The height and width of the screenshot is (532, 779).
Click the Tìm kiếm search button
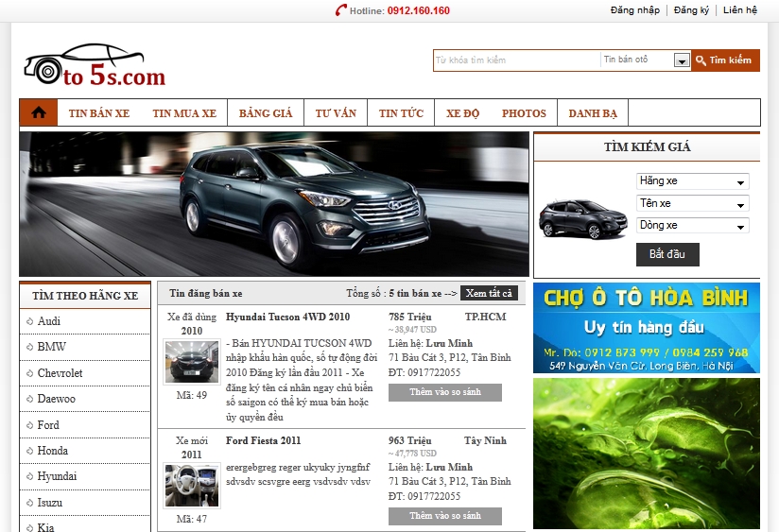click(x=725, y=60)
